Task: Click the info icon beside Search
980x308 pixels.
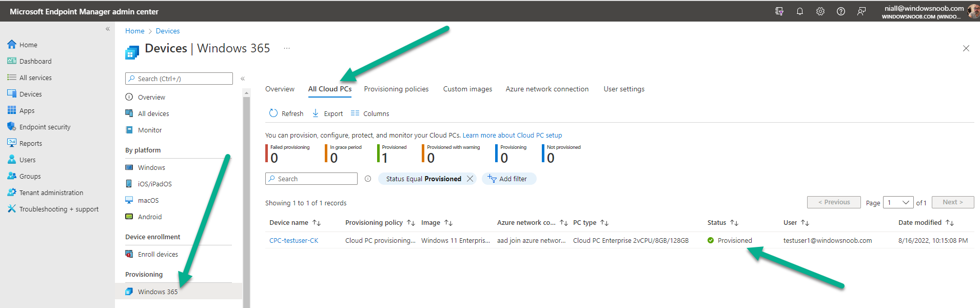Action: [x=368, y=179]
